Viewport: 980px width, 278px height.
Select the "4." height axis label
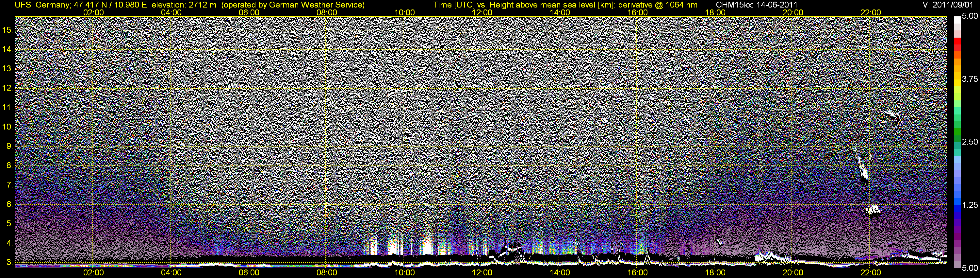9,243
